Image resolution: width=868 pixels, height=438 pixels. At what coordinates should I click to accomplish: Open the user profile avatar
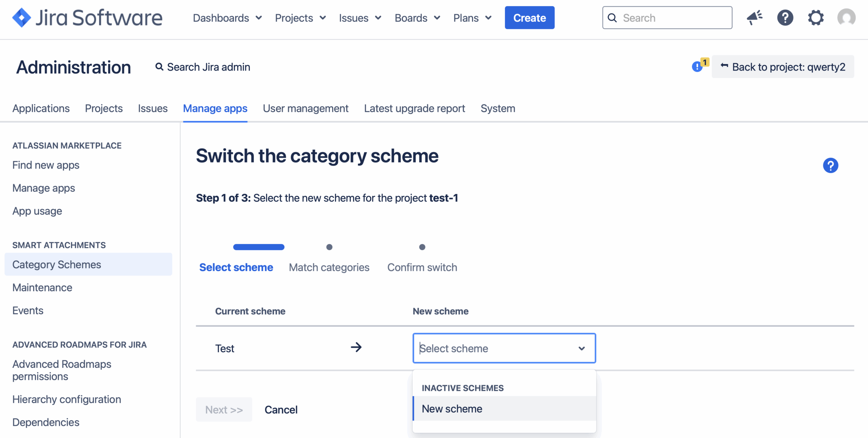click(x=846, y=18)
